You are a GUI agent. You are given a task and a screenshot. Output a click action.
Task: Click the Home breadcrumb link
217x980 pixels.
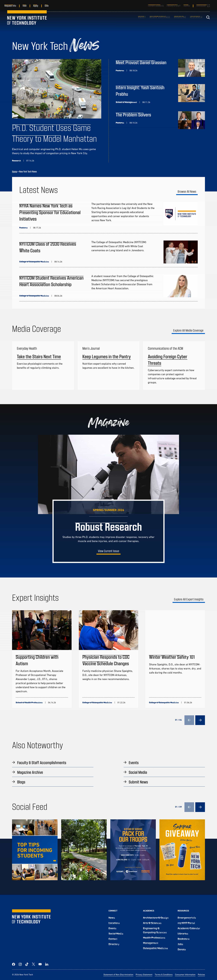[x=14, y=172]
